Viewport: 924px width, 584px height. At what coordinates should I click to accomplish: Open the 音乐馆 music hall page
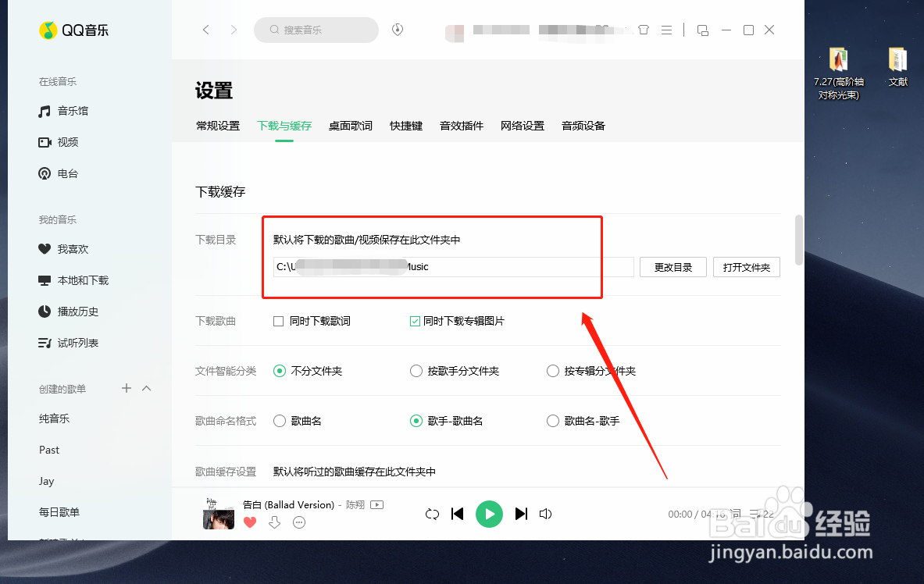[x=63, y=111]
